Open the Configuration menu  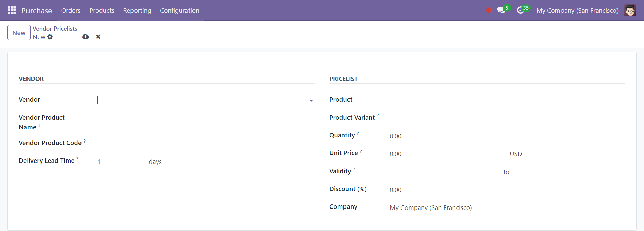pyautogui.click(x=179, y=10)
